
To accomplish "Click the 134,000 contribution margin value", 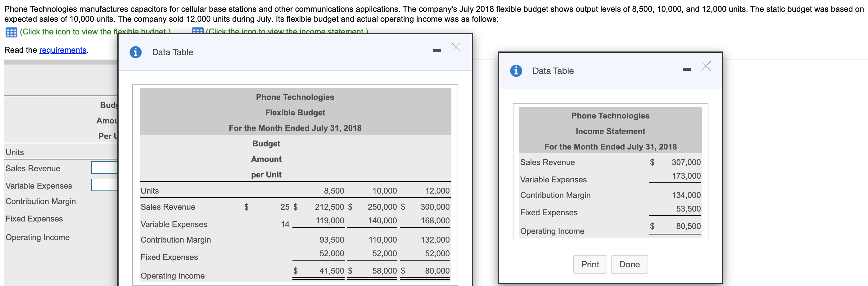I will pos(686,195).
